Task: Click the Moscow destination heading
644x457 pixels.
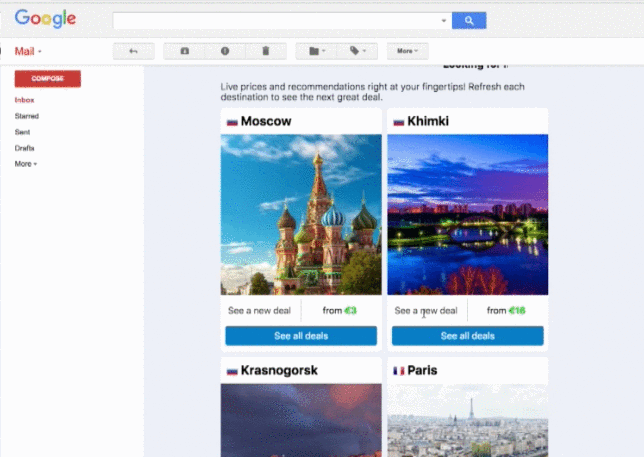Action: 266,121
